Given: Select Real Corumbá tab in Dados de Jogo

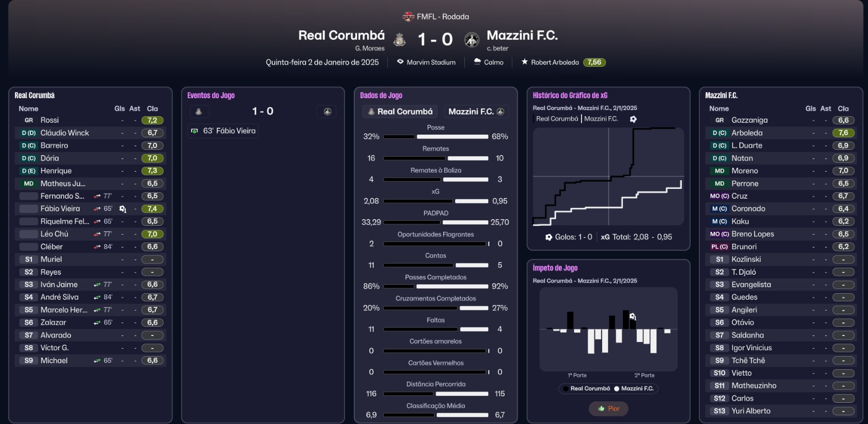Looking at the screenshot, I should coord(400,111).
